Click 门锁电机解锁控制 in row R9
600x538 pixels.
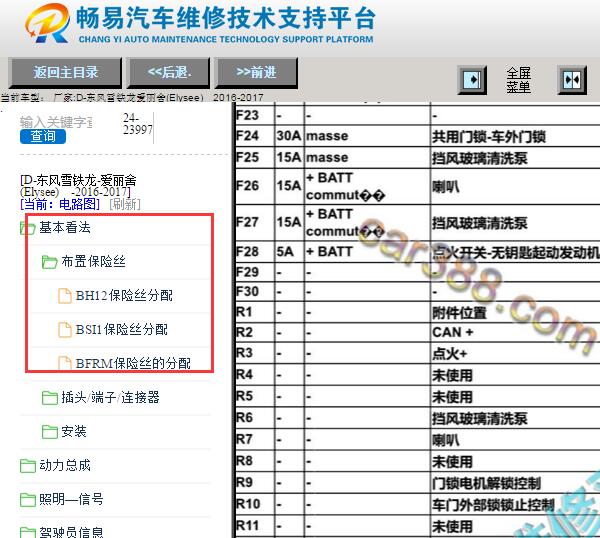486,483
